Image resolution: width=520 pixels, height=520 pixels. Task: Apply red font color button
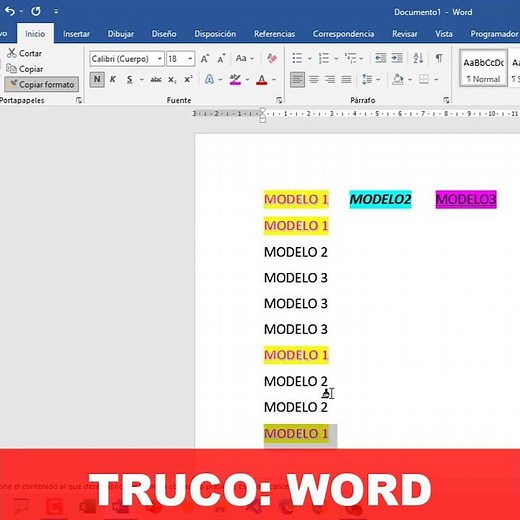coord(262,79)
